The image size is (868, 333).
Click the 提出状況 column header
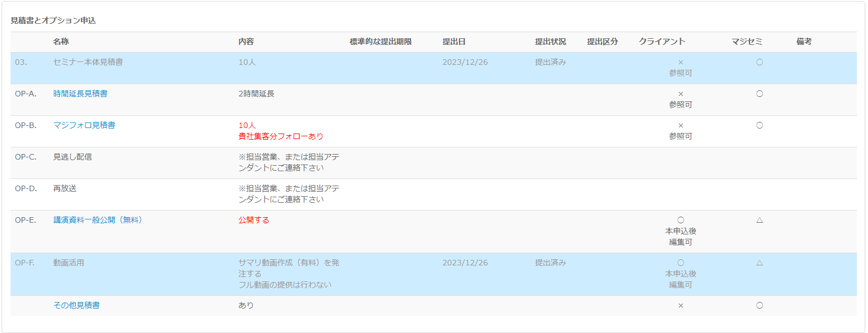(x=550, y=42)
